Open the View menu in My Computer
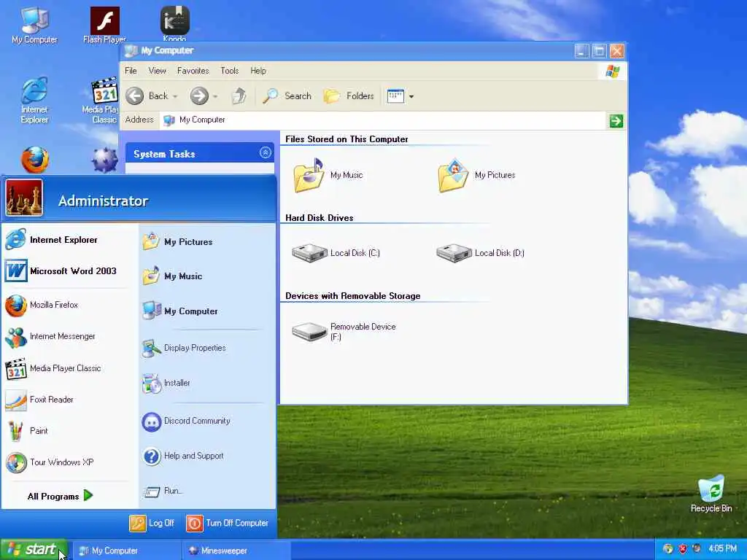Image resolution: width=747 pixels, height=560 pixels. pyautogui.click(x=157, y=71)
